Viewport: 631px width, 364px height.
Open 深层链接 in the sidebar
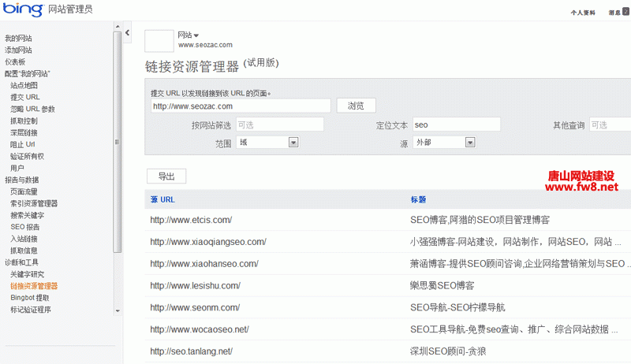[24, 132]
